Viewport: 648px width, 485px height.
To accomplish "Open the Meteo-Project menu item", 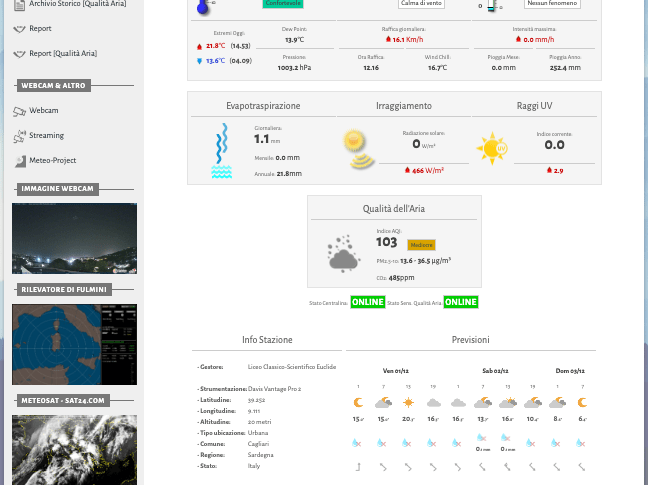I will click(52, 160).
